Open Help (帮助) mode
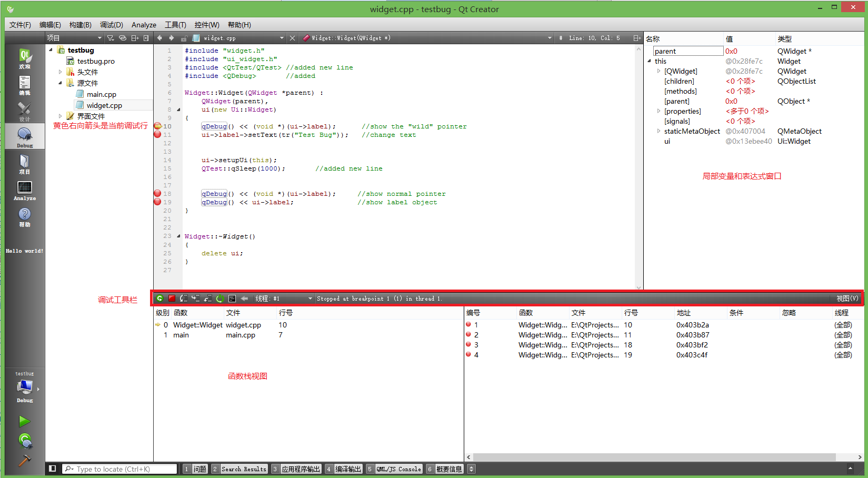 (x=25, y=216)
